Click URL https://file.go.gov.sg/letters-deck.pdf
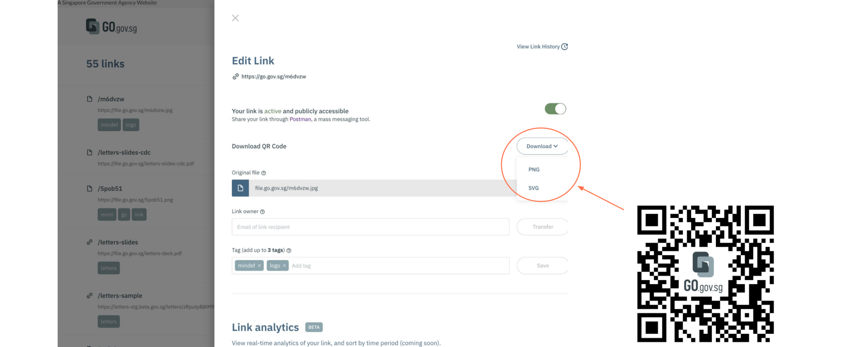This screenshot has width=868, height=347. [140, 254]
